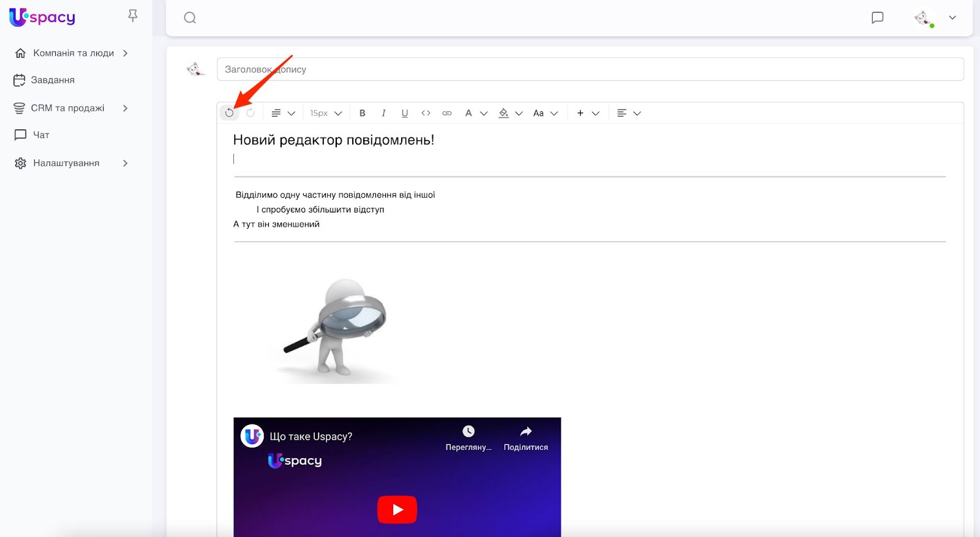This screenshot has height=537, width=980.
Task: Click the undo icon in editor toolbar
Action: click(x=229, y=113)
